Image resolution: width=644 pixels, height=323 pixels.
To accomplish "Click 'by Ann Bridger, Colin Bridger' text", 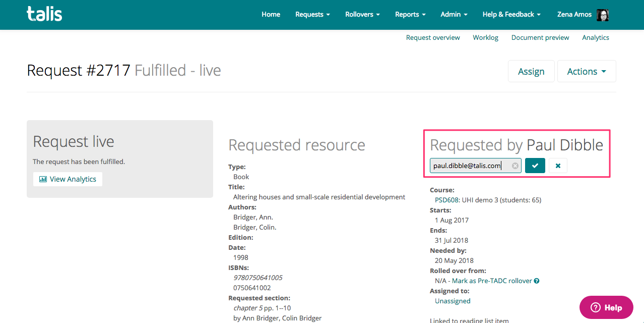I will [x=277, y=318].
